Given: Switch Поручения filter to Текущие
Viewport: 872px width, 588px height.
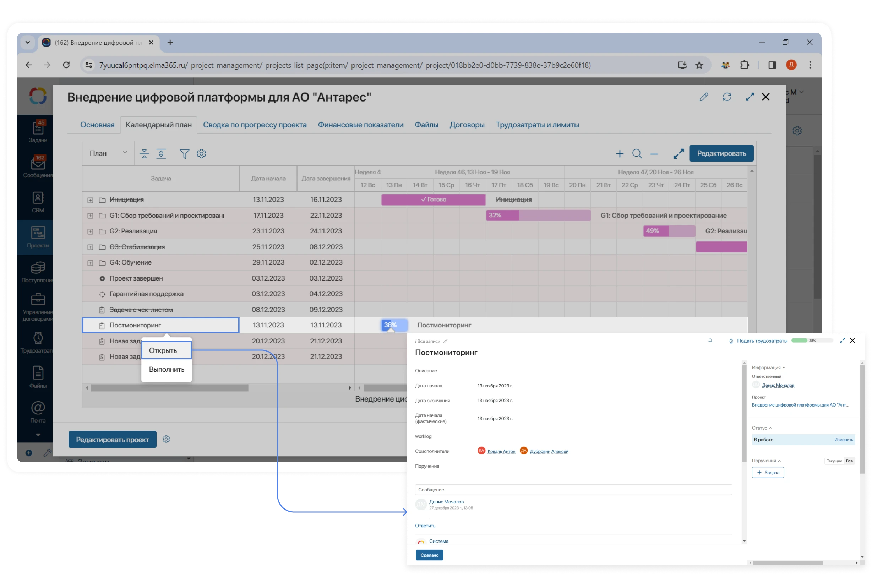Looking at the screenshot, I should 834,461.
